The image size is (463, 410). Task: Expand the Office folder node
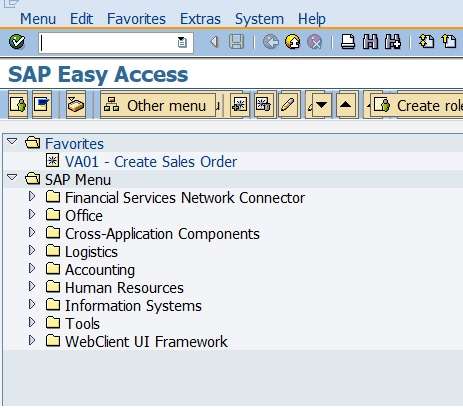coord(32,214)
